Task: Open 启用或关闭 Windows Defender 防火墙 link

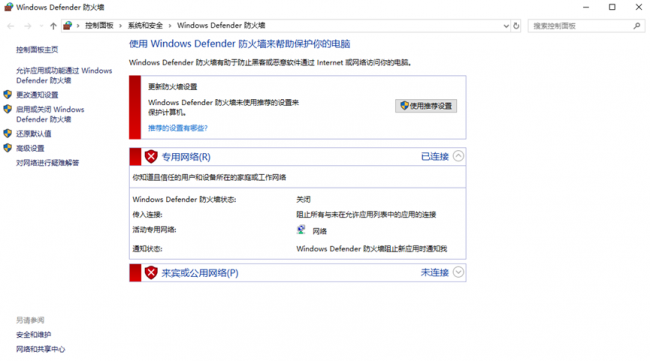Action: pyautogui.click(x=50, y=114)
